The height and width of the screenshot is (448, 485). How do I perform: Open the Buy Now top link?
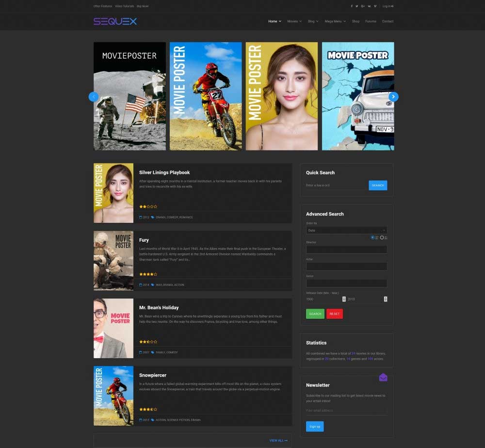143,6
